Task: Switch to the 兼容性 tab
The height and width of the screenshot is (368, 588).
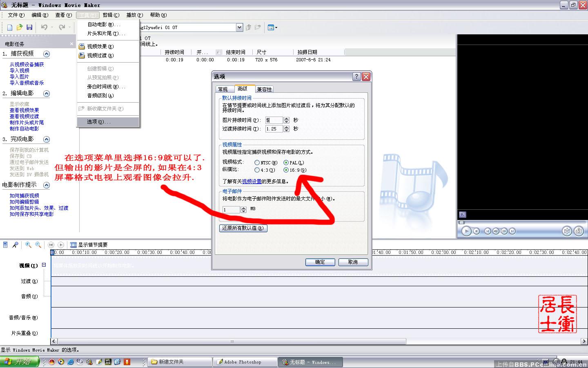Action: pos(264,89)
